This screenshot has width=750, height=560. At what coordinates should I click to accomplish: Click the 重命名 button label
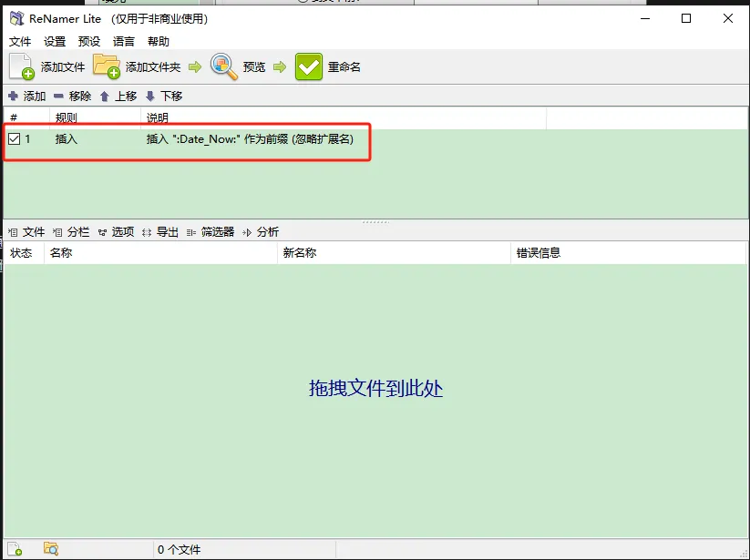click(x=344, y=66)
